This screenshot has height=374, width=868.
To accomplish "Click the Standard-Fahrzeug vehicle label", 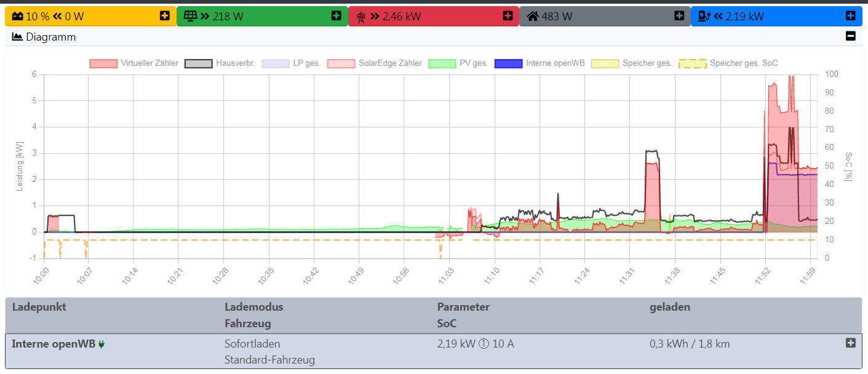I will [269, 360].
